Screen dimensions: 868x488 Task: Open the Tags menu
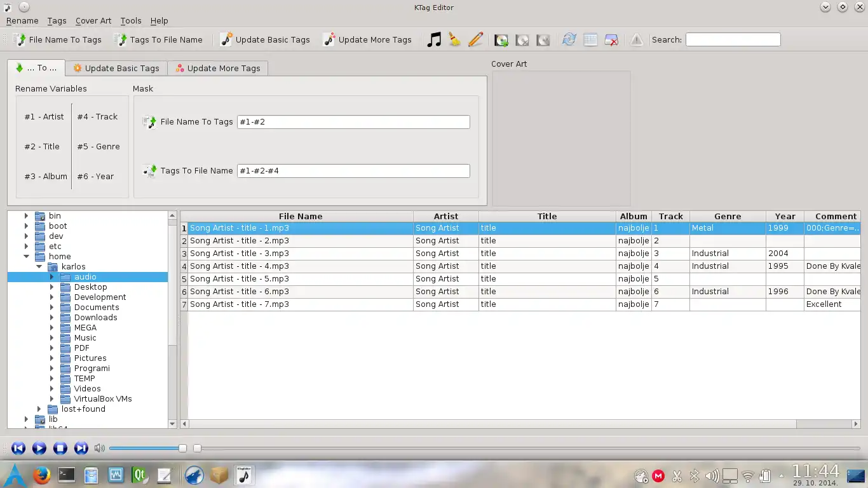point(57,21)
